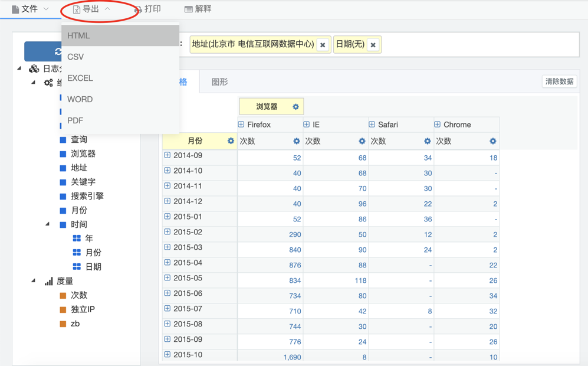Screen dimensions: 588x366
Task: Expand the Safari column plus icon
Action: (x=372, y=125)
